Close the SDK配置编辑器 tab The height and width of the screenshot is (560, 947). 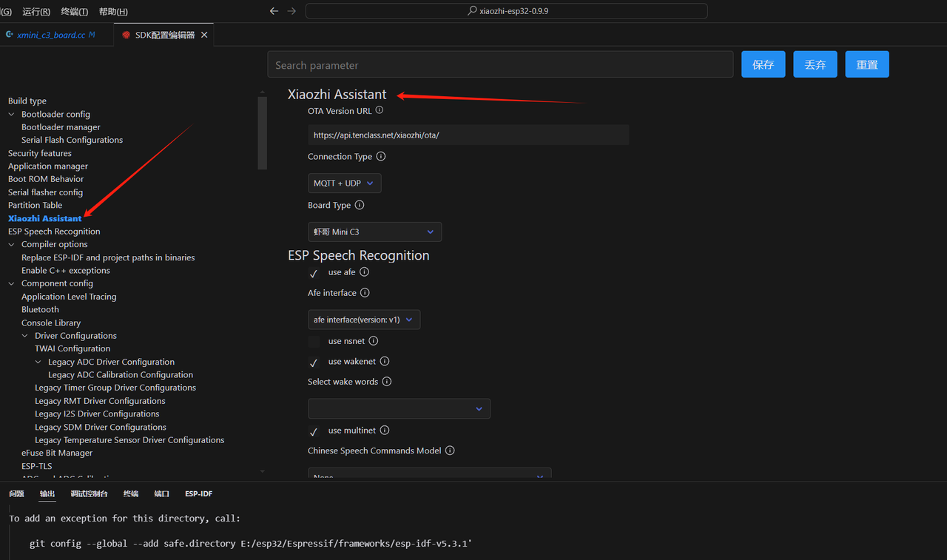coord(204,35)
